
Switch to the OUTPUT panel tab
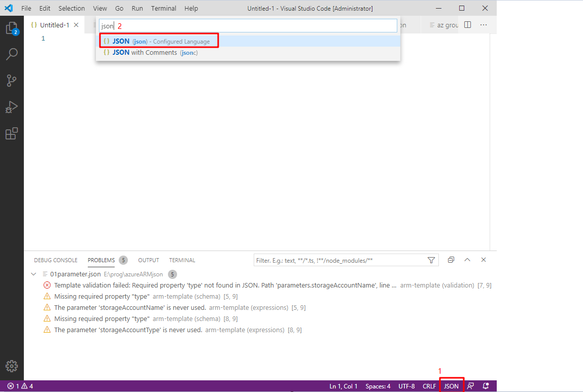point(148,260)
